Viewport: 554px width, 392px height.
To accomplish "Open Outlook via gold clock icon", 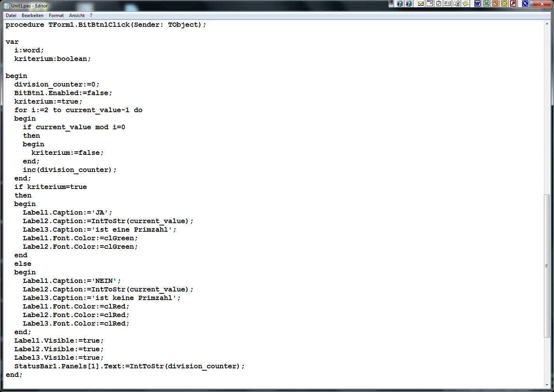I will pos(504,4).
